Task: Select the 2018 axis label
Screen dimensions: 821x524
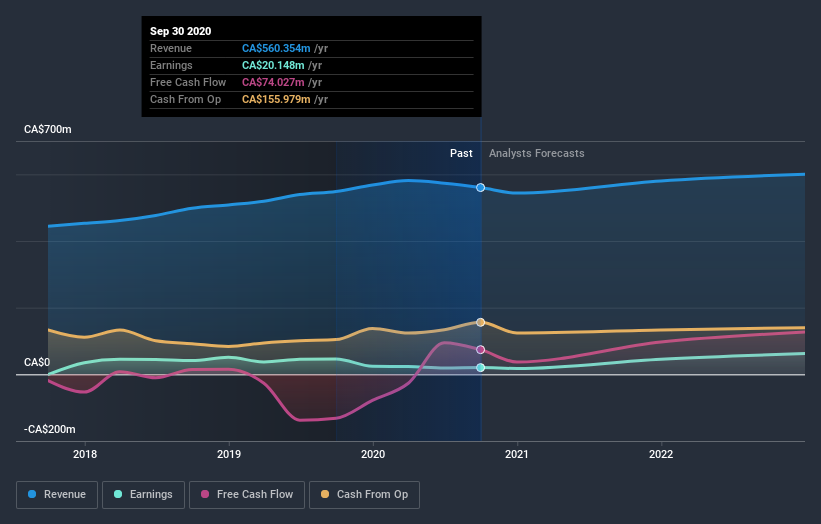Action: click(x=85, y=454)
